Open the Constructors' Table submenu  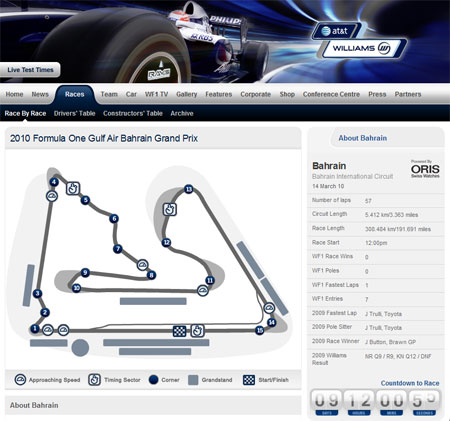point(133,113)
